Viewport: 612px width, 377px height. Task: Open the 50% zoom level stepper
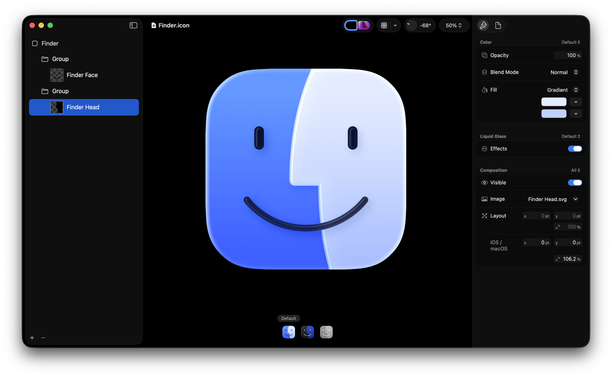[454, 25]
